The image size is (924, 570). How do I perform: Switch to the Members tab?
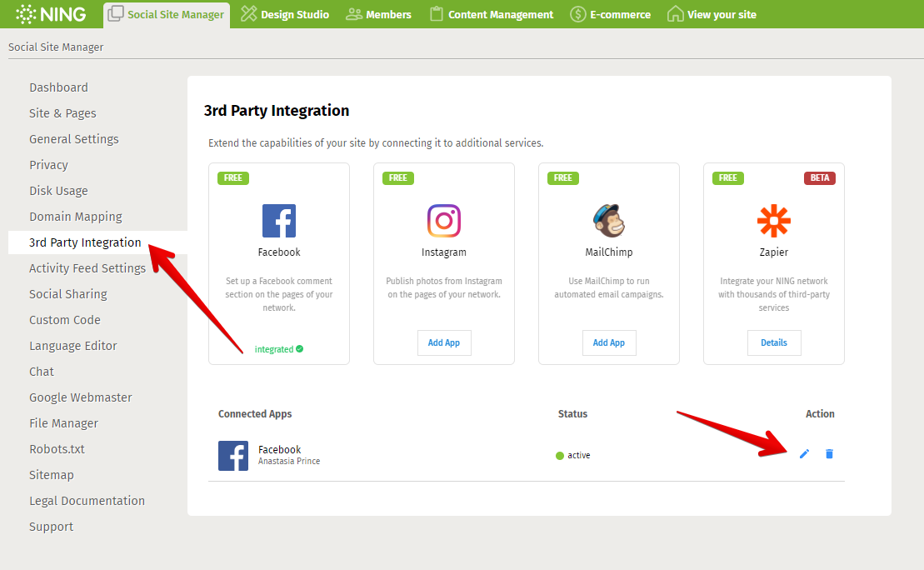pos(378,14)
